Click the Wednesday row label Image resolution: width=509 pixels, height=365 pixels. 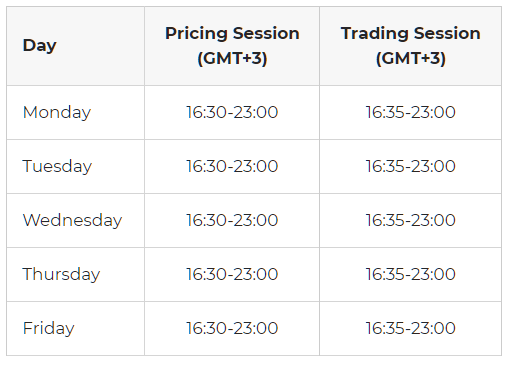pos(72,220)
